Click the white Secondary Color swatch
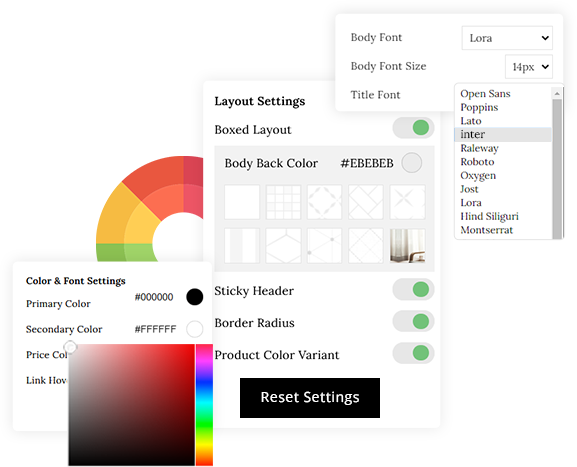Viewport: 577px width, 467px height. pyautogui.click(x=195, y=329)
